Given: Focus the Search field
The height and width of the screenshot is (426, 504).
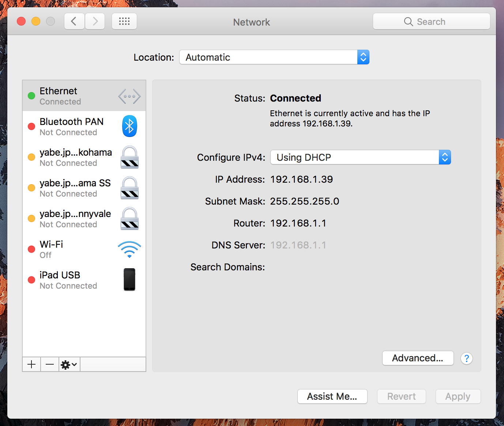Looking at the screenshot, I should coord(432,22).
